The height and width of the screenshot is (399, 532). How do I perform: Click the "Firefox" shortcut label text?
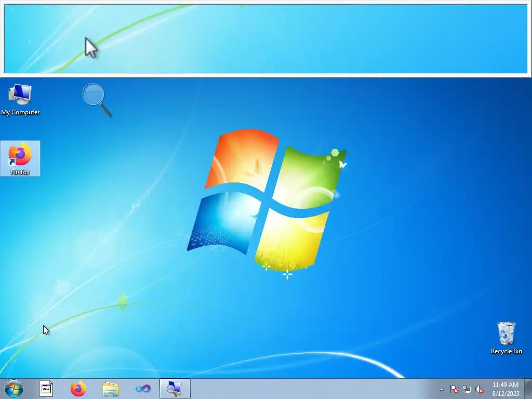point(20,172)
